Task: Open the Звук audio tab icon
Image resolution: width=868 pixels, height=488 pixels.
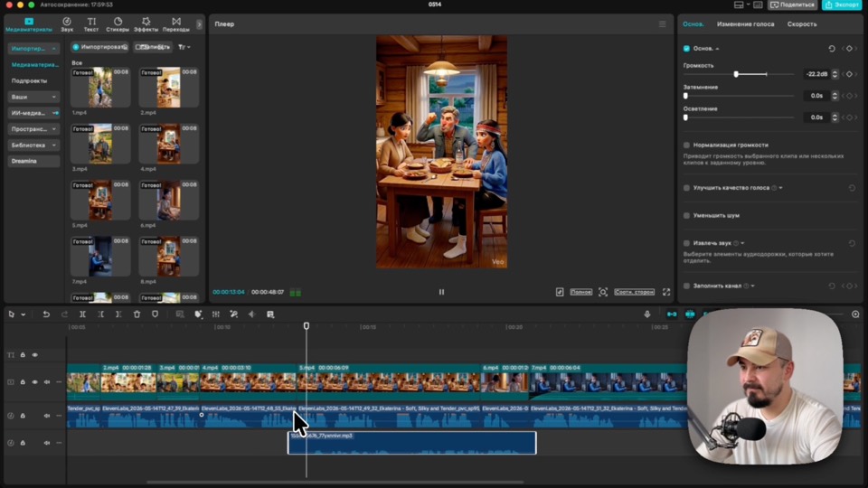Action: 67,22
